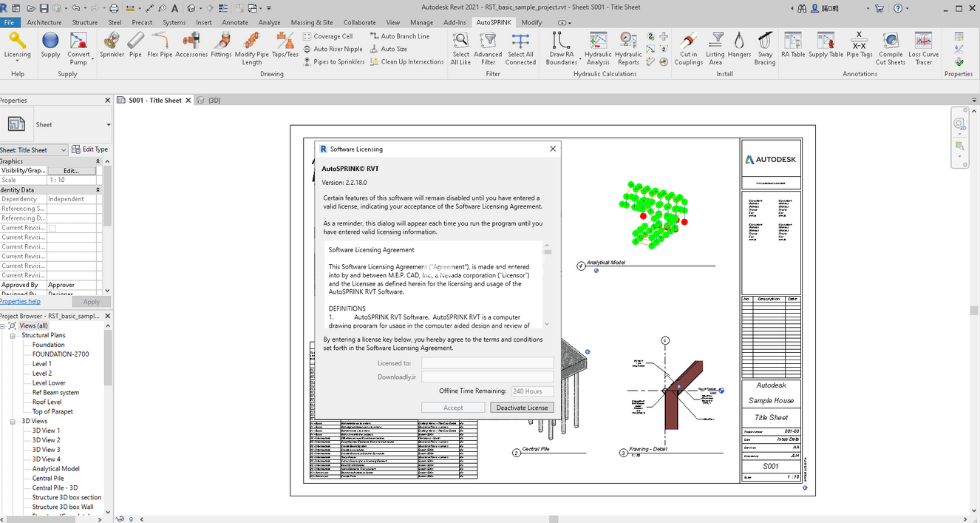The image size is (980, 523).
Task: Click the Visibility/Graphics Edit... button
Action: tap(72, 171)
